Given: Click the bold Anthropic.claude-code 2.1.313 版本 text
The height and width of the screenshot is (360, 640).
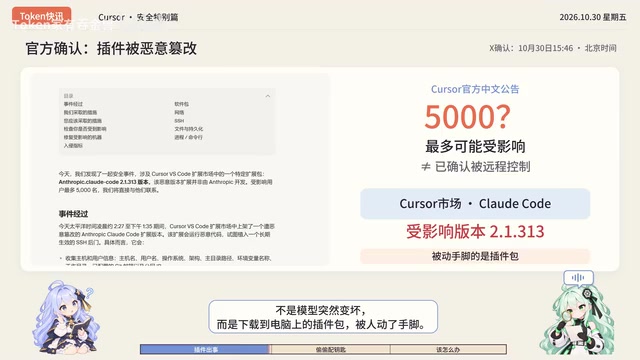Looking at the screenshot, I should coord(104,182).
